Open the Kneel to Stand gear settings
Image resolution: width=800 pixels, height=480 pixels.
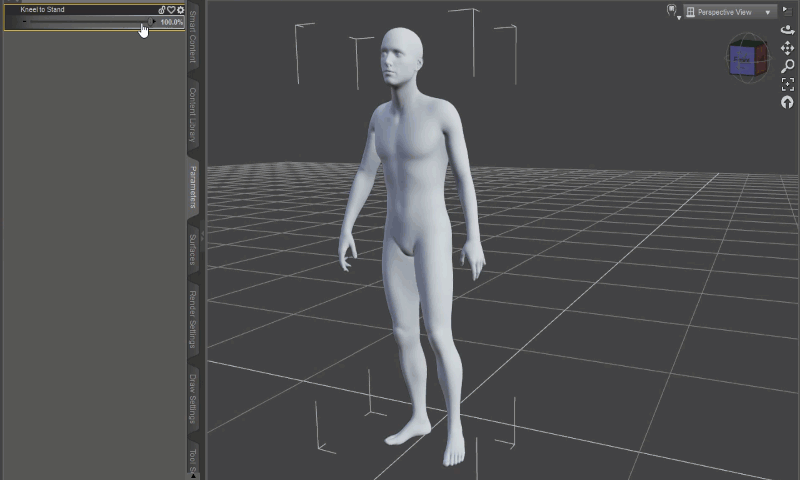click(x=180, y=10)
